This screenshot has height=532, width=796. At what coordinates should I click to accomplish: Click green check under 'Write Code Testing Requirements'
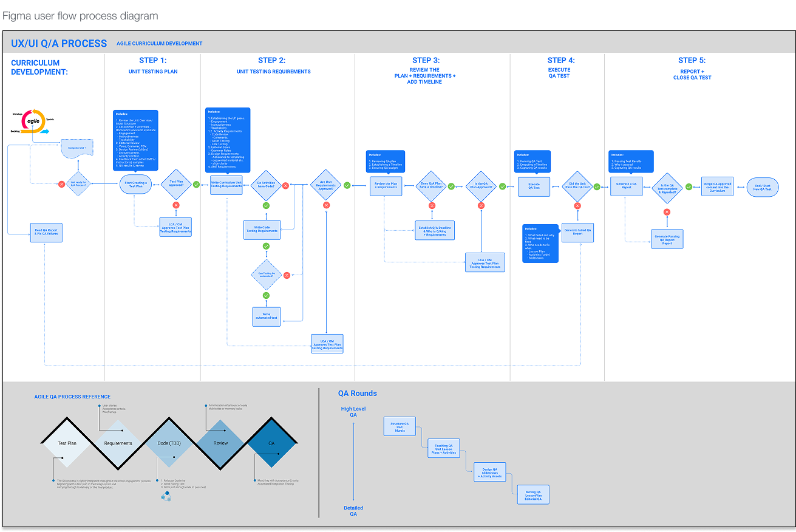[x=266, y=246]
